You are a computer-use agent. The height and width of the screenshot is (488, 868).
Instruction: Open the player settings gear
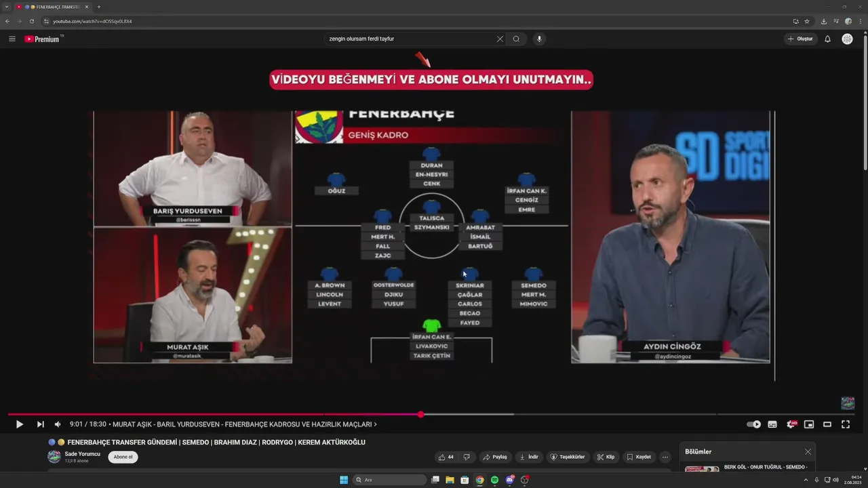(791, 424)
